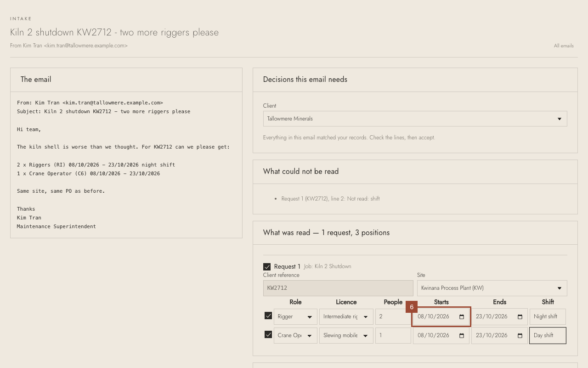Open the Client dropdown showing Tallowmere Minerals
Screen dimensions: 588x368
coord(415,119)
